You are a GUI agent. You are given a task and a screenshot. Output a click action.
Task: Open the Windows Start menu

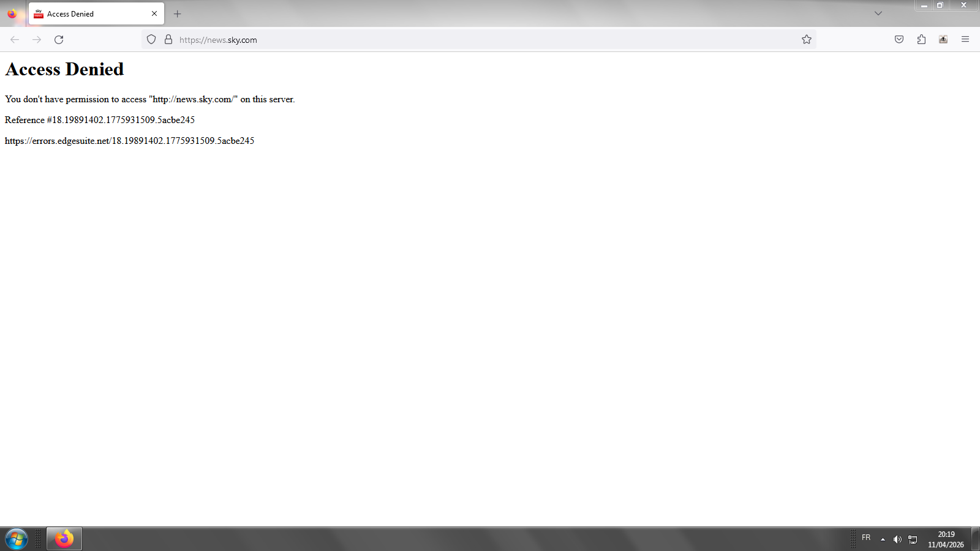click(17, 539)
